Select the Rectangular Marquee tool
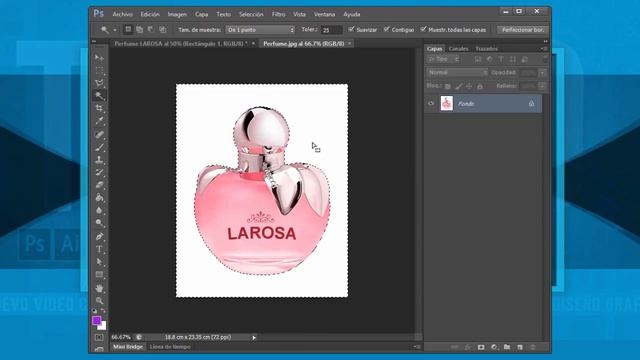Image resolution: width=640 pixels, height=360 pixels. 99,70
